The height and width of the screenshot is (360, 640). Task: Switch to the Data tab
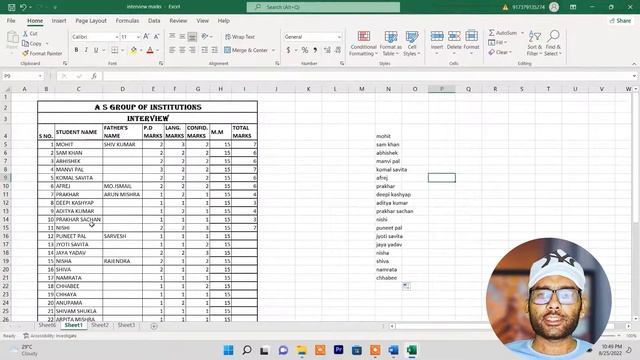point(154,20)
